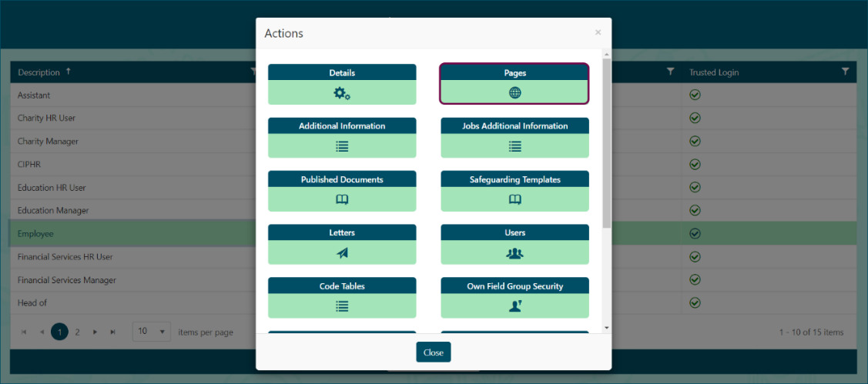Close the Actions dialog with Close button
This screenshot has width=868, height=384.
tap(434, 352)
